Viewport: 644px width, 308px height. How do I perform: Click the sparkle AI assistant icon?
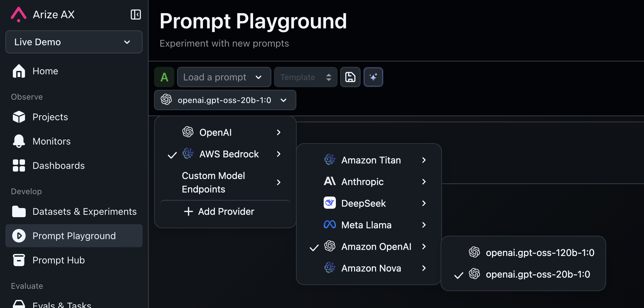click(373, 77)
